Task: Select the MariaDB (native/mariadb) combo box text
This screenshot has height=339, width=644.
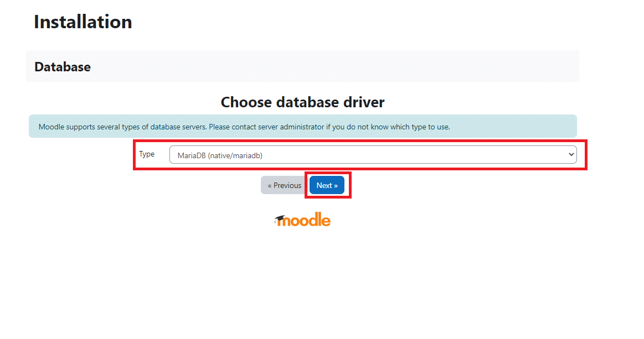Action: coord(220,155)
